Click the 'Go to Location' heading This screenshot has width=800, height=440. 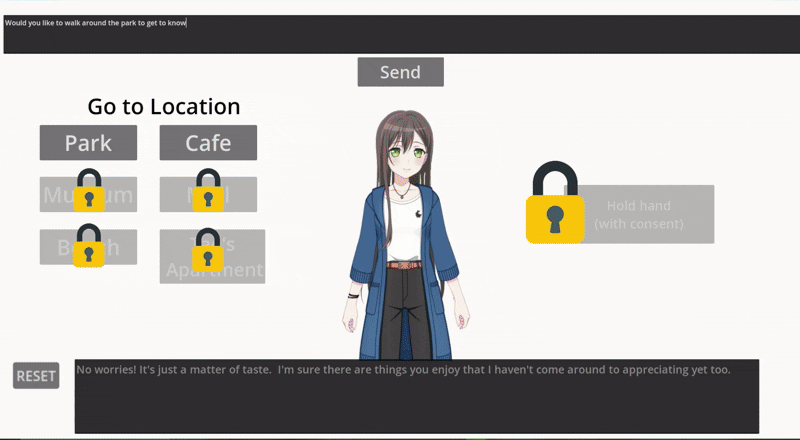click(x=164, y=107)
